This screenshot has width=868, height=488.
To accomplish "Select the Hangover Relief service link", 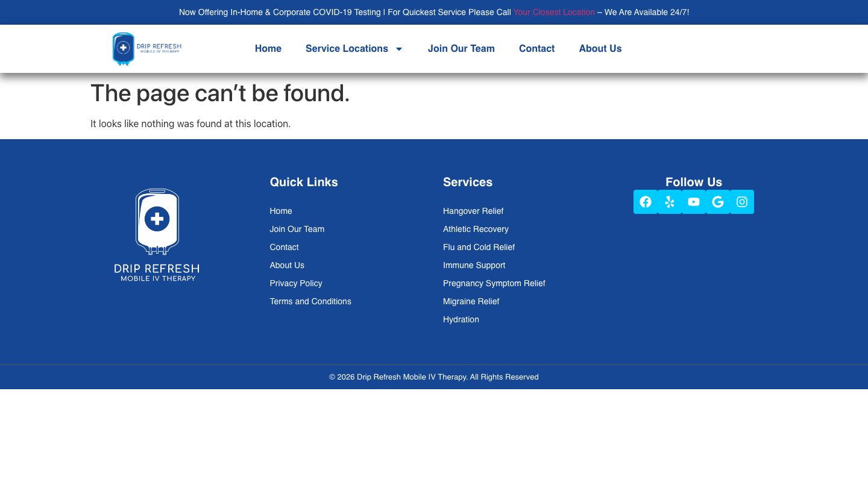I will pos(473,211).
